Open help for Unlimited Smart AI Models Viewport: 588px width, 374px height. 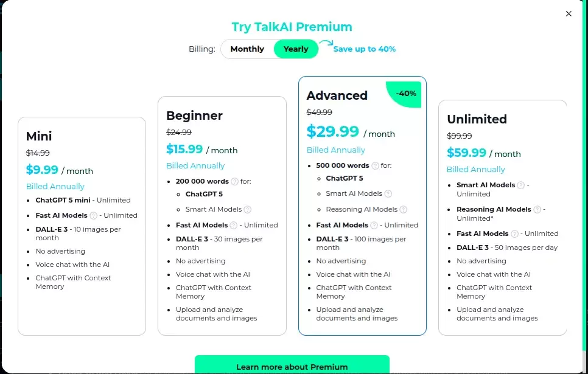[x=520, y=185]
